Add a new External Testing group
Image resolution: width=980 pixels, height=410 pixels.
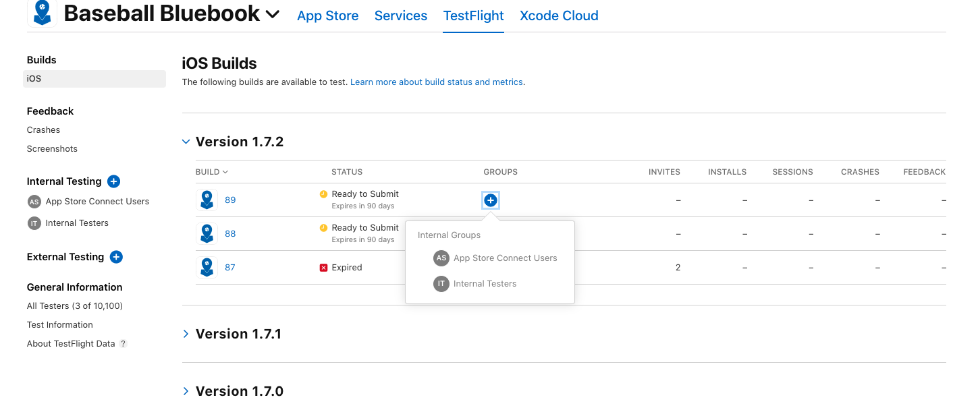116,257
